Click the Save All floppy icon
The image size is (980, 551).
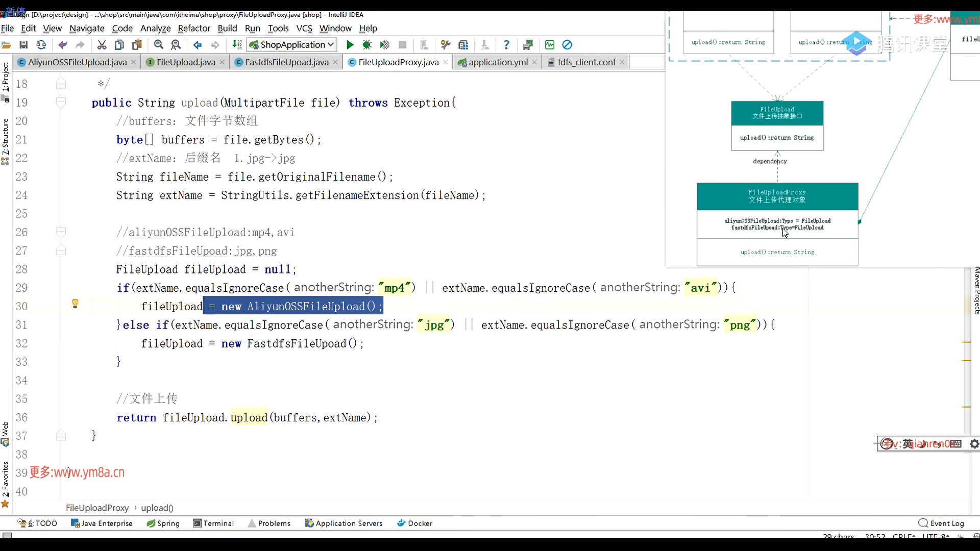click(23, 45)
